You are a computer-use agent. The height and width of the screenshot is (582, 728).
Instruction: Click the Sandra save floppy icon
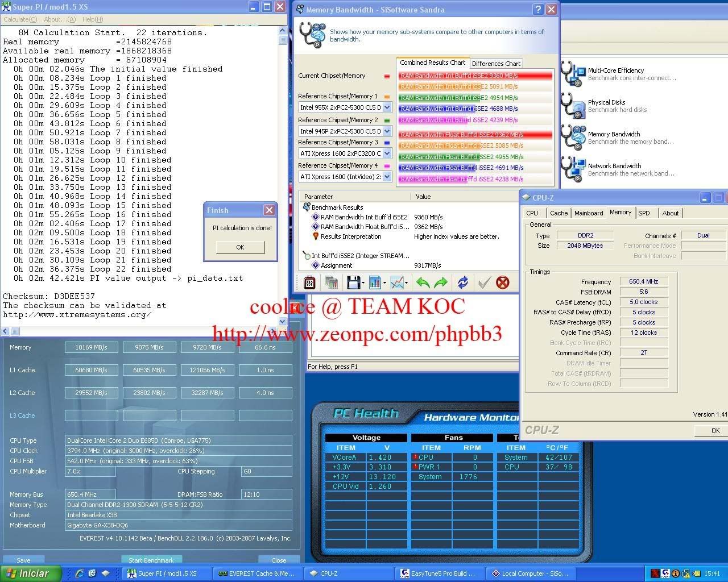[353, 282]
